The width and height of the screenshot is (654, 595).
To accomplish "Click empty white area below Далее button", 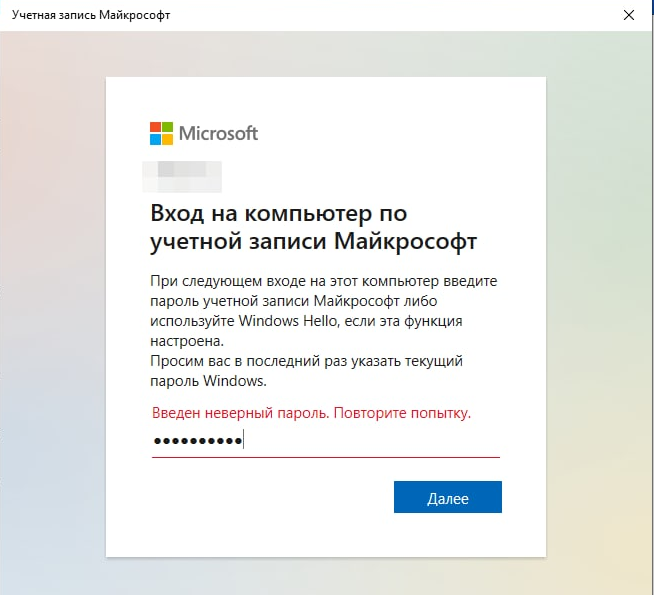I will [448, 536].
